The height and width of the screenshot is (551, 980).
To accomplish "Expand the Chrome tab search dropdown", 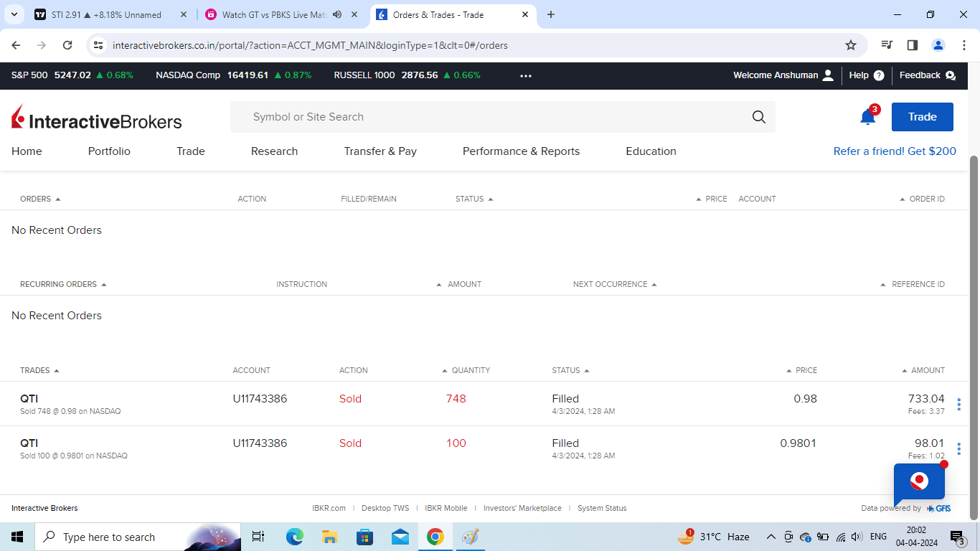I will 14,14.
